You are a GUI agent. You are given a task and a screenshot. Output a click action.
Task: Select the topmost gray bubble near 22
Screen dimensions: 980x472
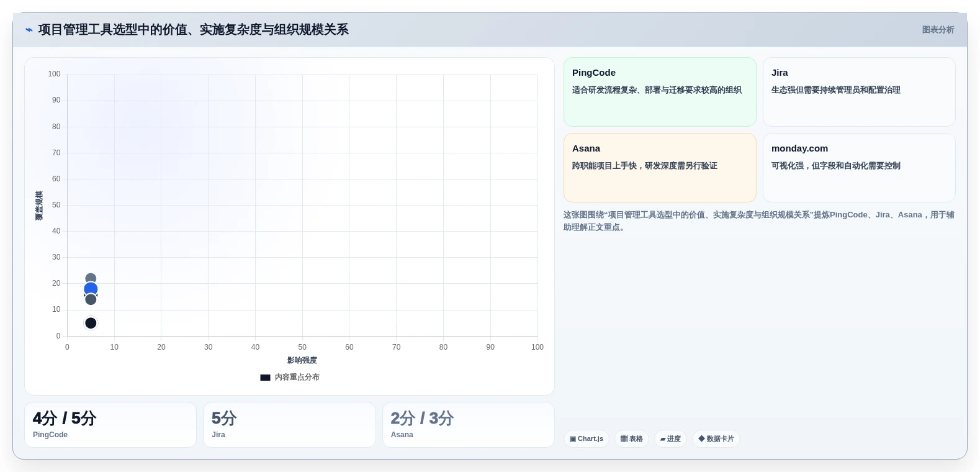pos(91,278)
